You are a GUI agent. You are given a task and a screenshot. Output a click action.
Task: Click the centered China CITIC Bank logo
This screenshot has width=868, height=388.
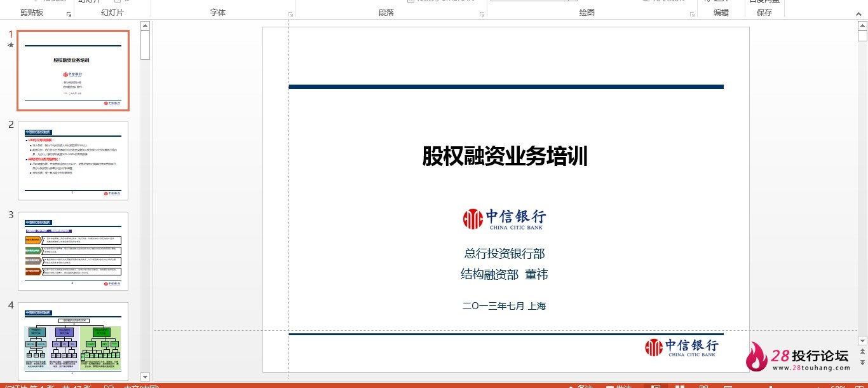coord(505,219)
